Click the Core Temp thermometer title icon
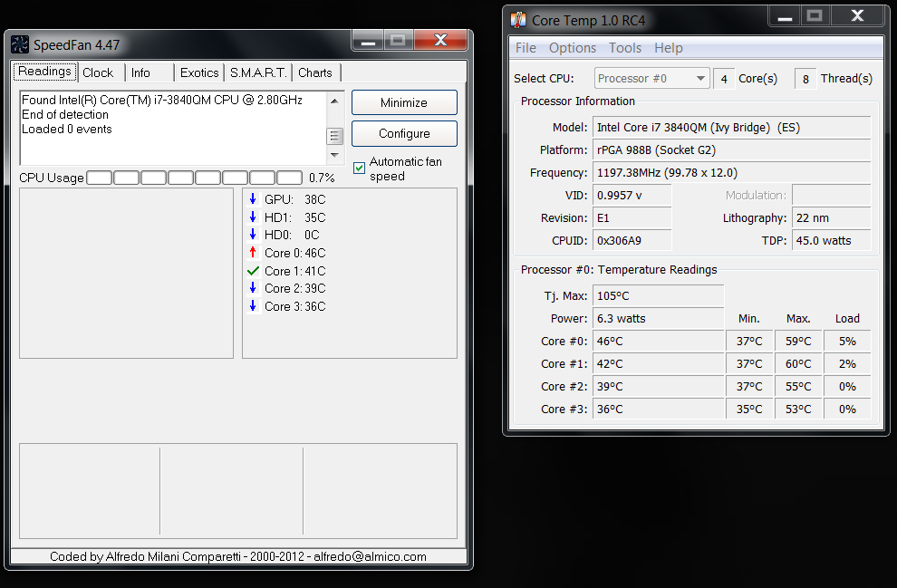This screenshot has width=897, height=588. (518, 20)
